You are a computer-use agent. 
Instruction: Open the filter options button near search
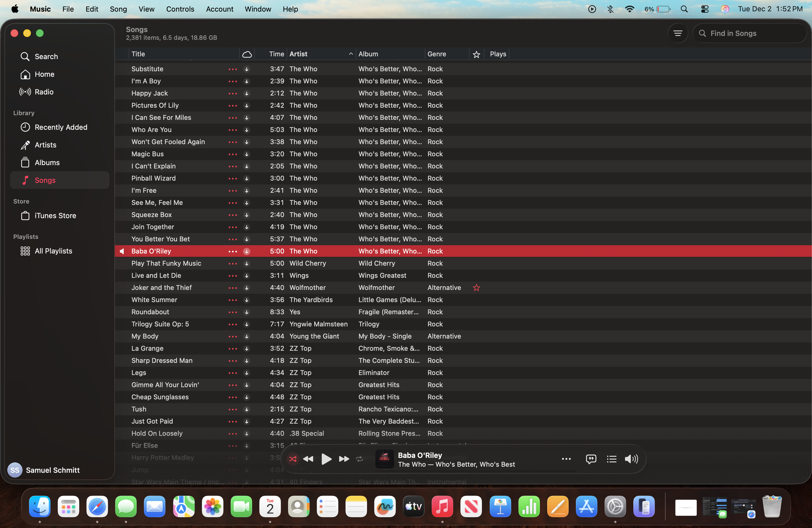point(677,33)
